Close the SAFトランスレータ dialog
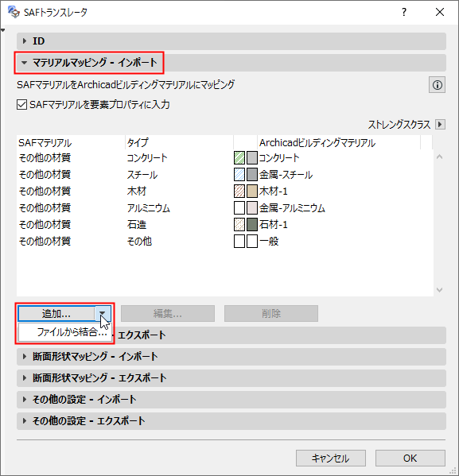 pos(440,12)
